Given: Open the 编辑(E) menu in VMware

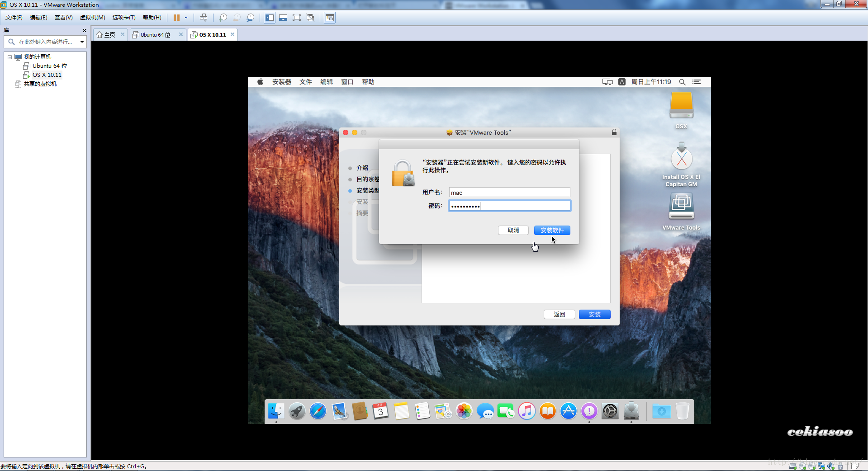Looking at the screenshot, I should click(x=38, y=18).
